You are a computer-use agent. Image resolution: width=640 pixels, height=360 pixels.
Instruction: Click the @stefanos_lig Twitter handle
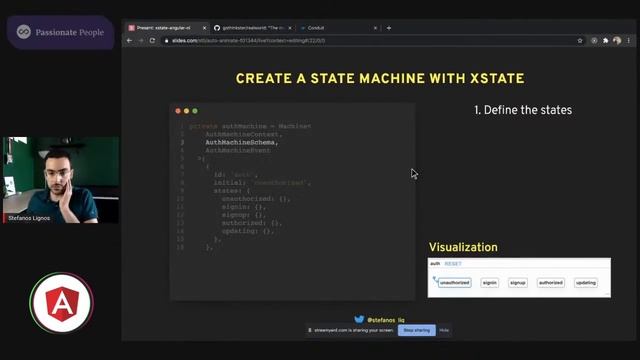point(386,320)
